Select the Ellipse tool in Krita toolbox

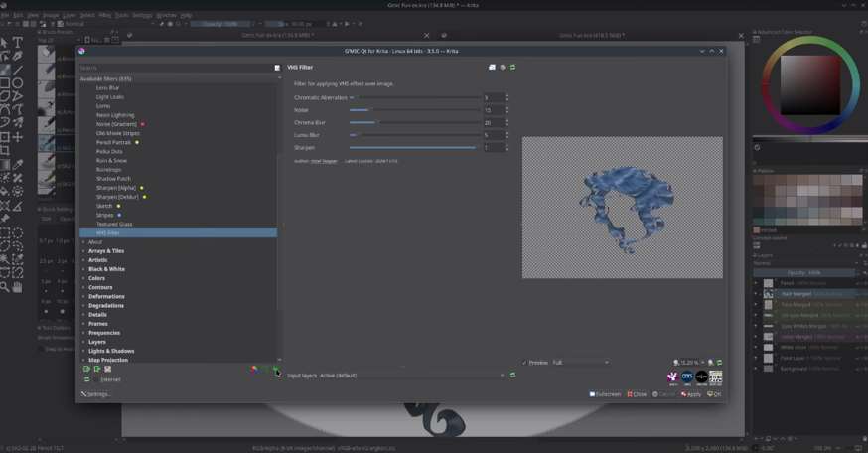click(17, 83)
